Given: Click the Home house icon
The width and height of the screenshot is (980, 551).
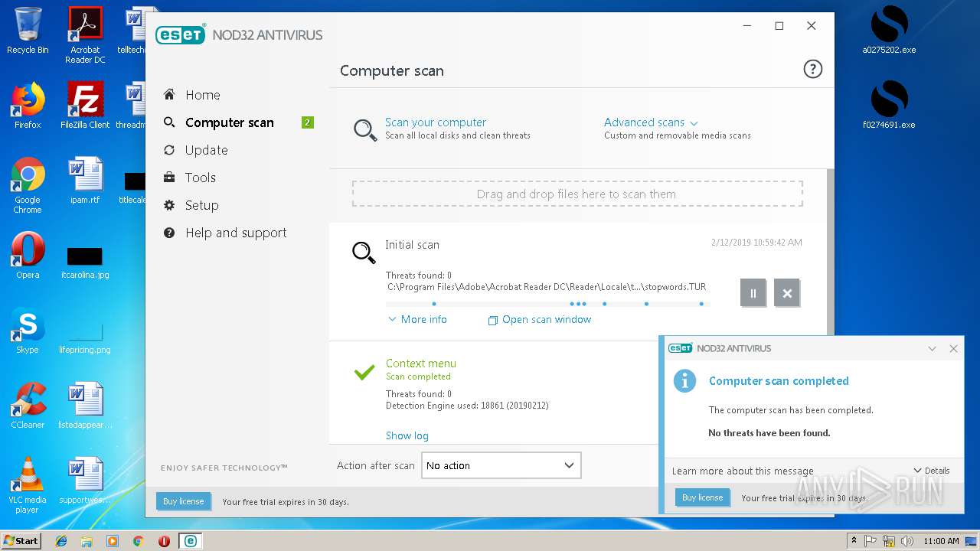Looking at the screenshot, I should tap(169, 95).
